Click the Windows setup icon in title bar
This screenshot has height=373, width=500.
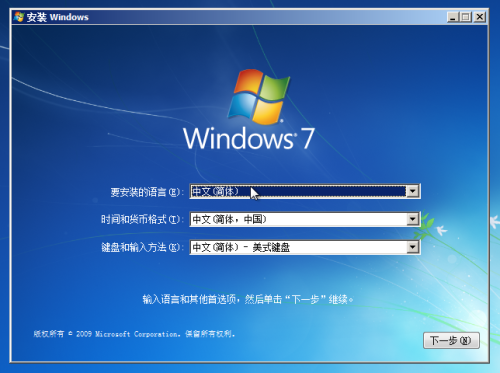19,17
